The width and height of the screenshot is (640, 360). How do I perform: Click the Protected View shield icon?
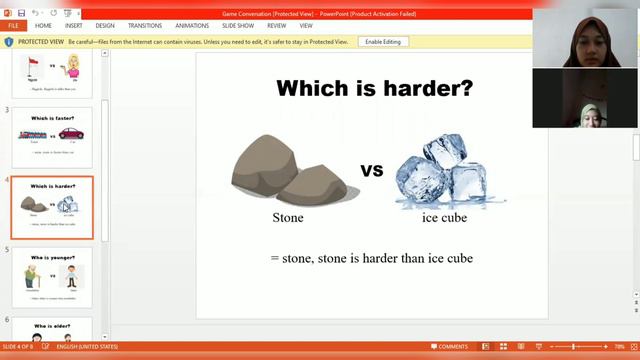point(9,42)
